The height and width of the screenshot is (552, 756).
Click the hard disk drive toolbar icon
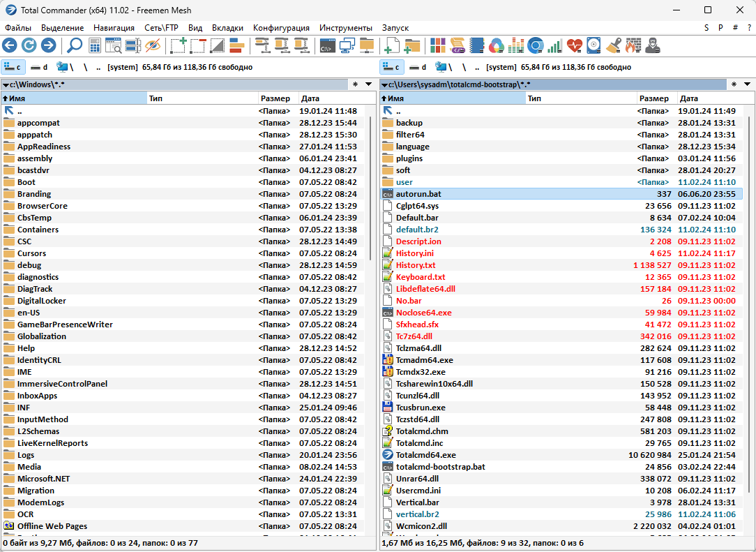point(594,46)
